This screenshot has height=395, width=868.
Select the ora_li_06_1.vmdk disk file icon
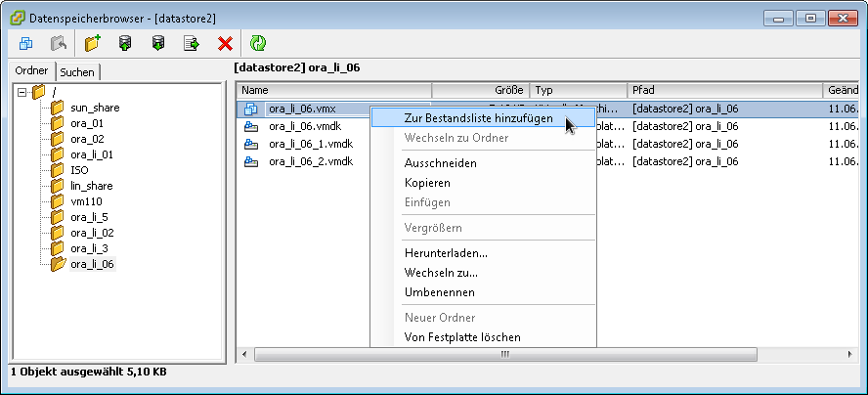tap(250, 144)
